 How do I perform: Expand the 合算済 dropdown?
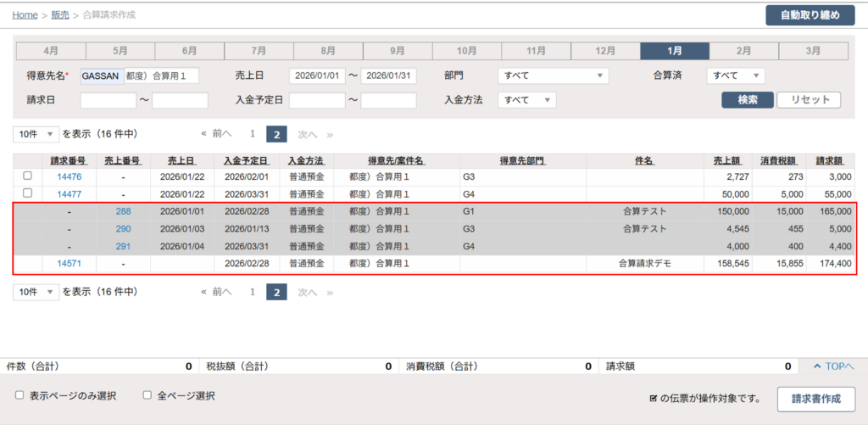point(736,75)
